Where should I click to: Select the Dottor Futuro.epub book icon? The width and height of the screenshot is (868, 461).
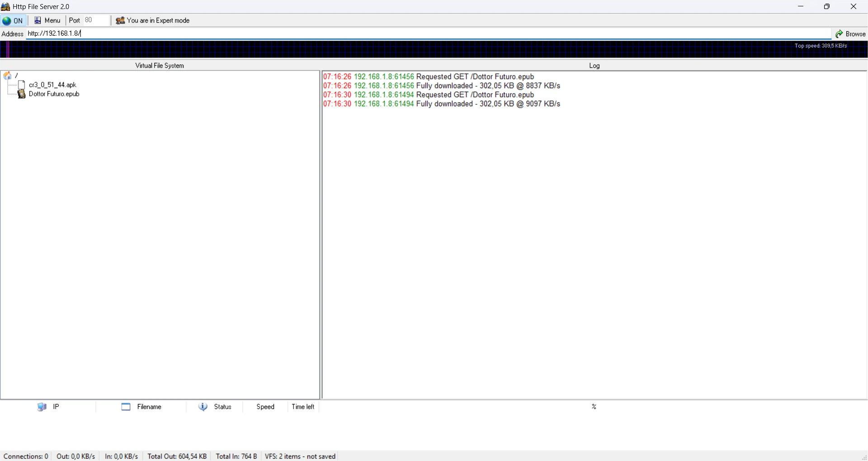click(x=21, y=94)
